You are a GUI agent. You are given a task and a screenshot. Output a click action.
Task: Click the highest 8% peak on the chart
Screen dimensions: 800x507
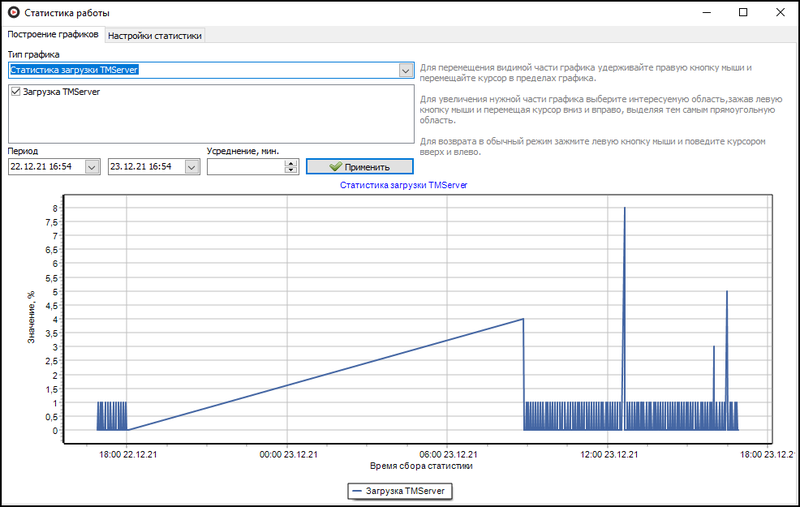pos(624,209)
